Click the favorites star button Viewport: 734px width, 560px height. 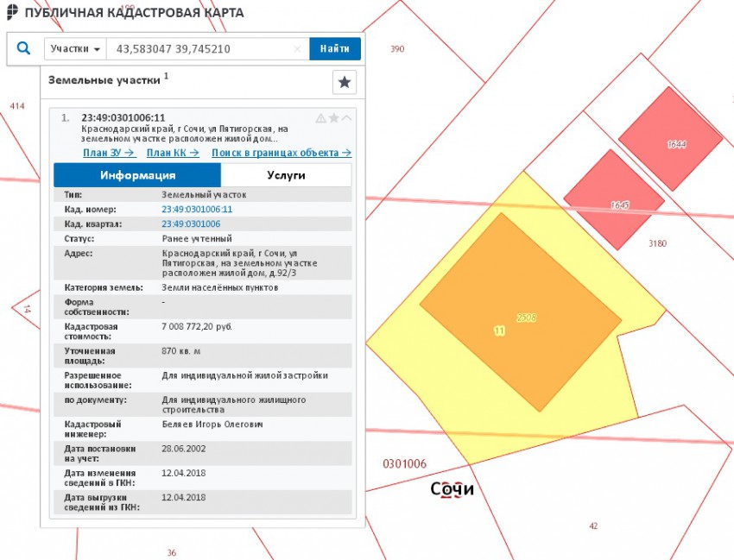344,82
